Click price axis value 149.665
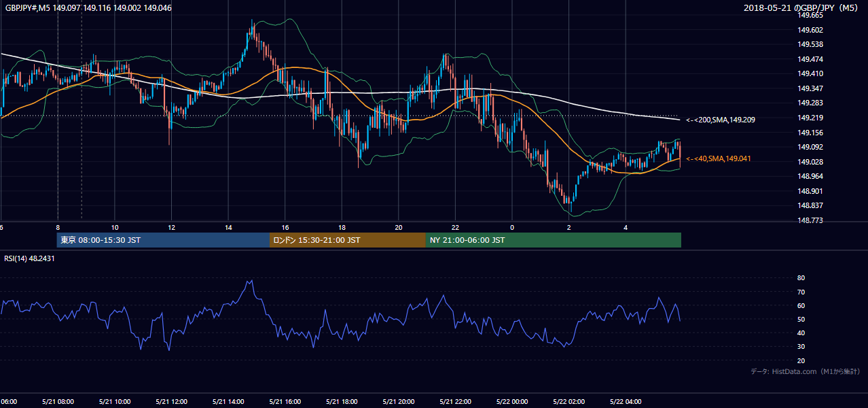868x408 pixels. [810, 16]
